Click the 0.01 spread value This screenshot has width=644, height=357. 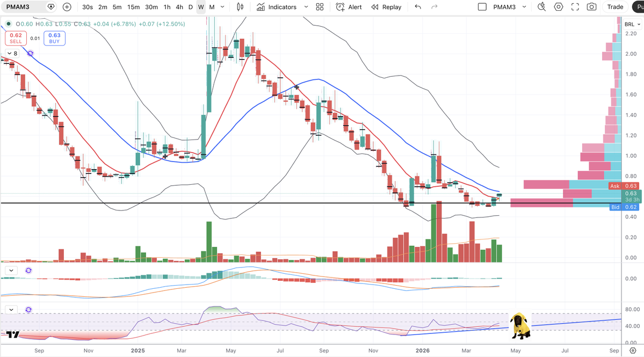point(35,38)
